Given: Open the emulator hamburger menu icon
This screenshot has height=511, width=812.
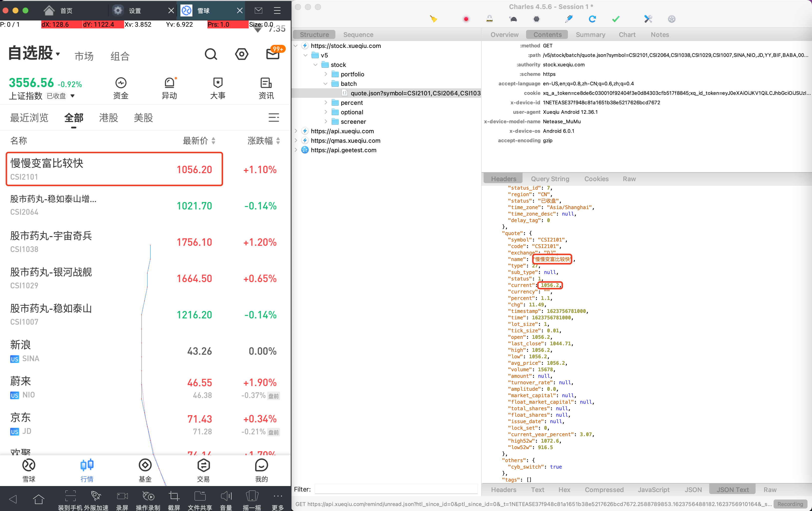Looking at the screenshot, I should (x=277, y=10).
